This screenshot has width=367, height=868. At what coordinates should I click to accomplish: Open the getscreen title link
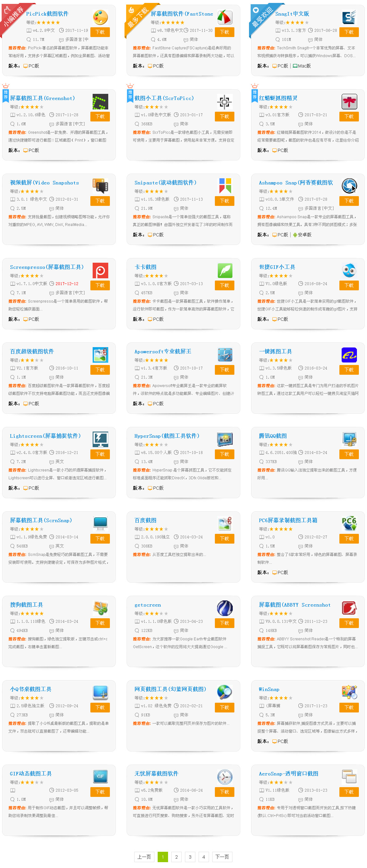coord(148,605)
